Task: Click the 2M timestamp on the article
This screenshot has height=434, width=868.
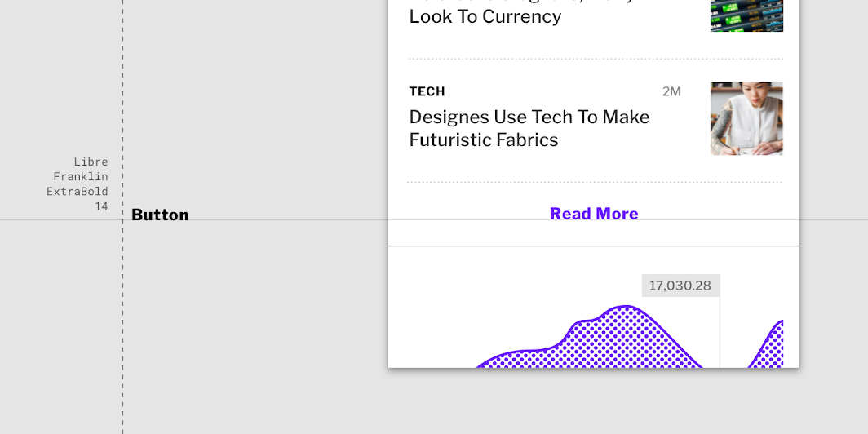Action: (671, 91)
